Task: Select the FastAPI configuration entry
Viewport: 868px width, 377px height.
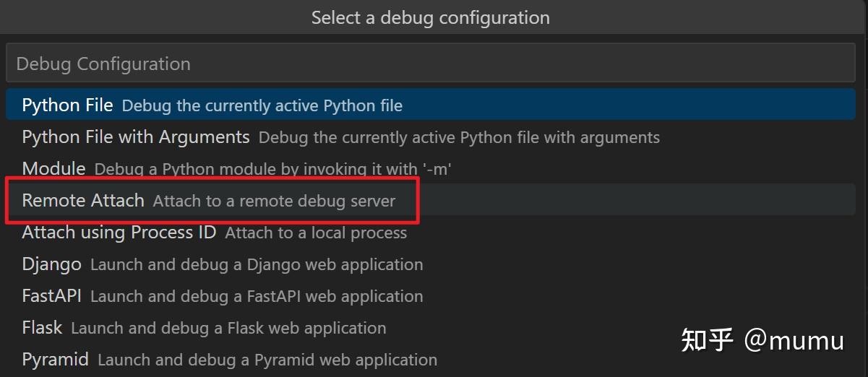Action: (x=51, y=296)
